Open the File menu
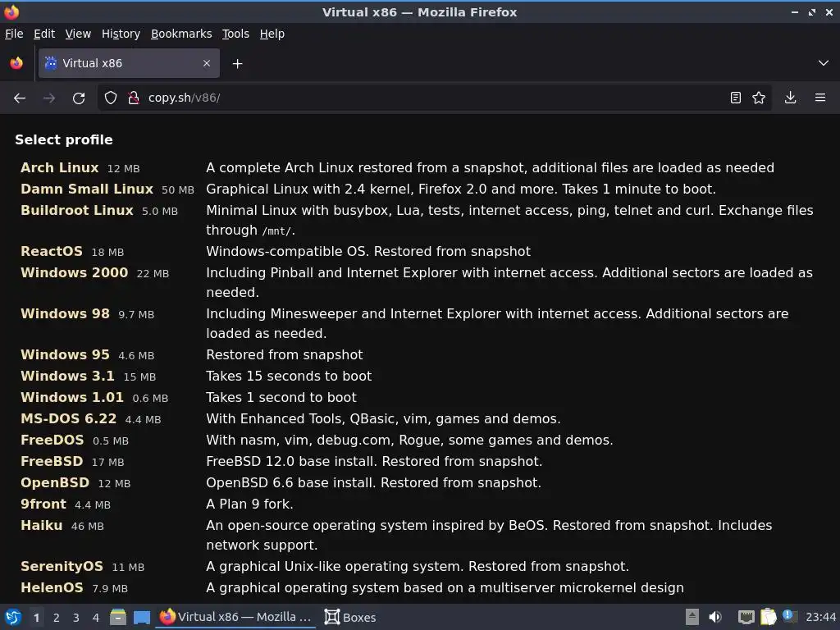The height and width of the screenshot is (630, 840). [x=14, y=34]
